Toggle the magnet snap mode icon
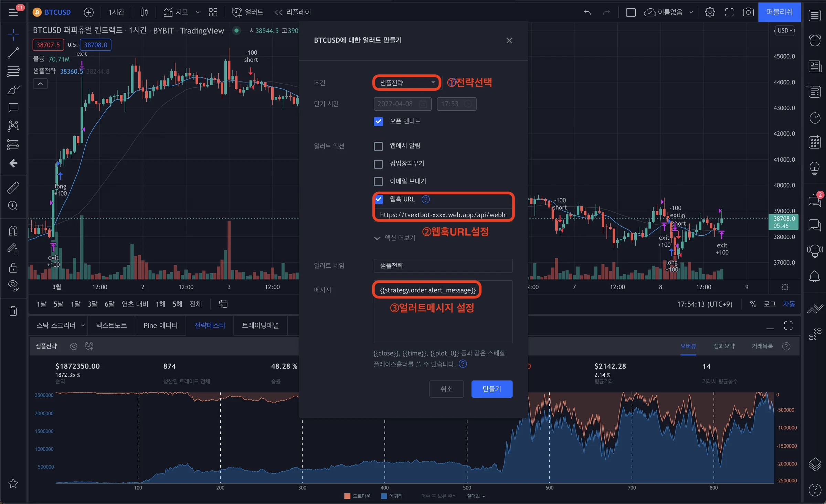Image resolution: width=826 pixels, height=504 pixels. (x=13, y=230)
